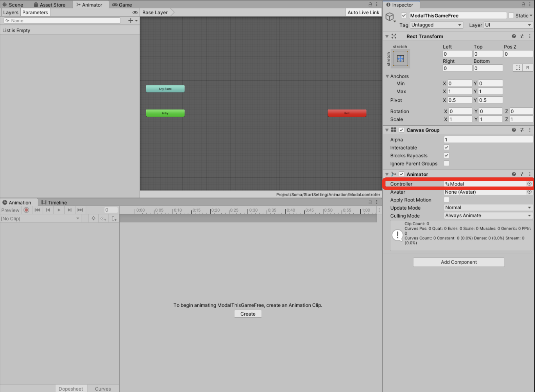Viewport: 535px width, 392px height.
Task: Switch to the Game tab
Action: tap(122, 5)
